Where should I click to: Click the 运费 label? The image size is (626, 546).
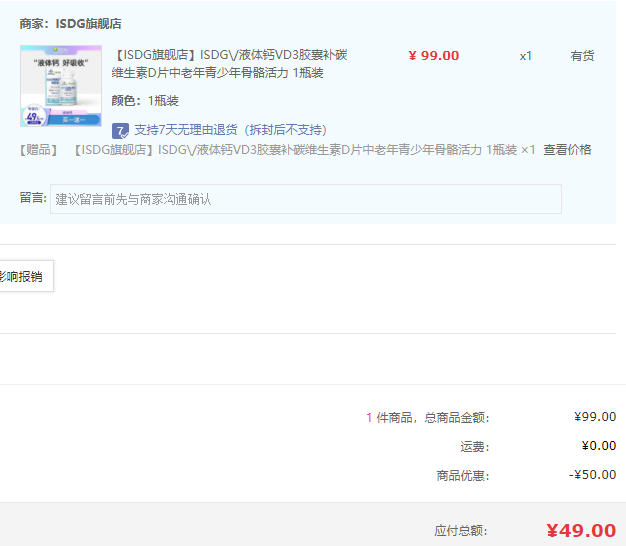[475, 447]
